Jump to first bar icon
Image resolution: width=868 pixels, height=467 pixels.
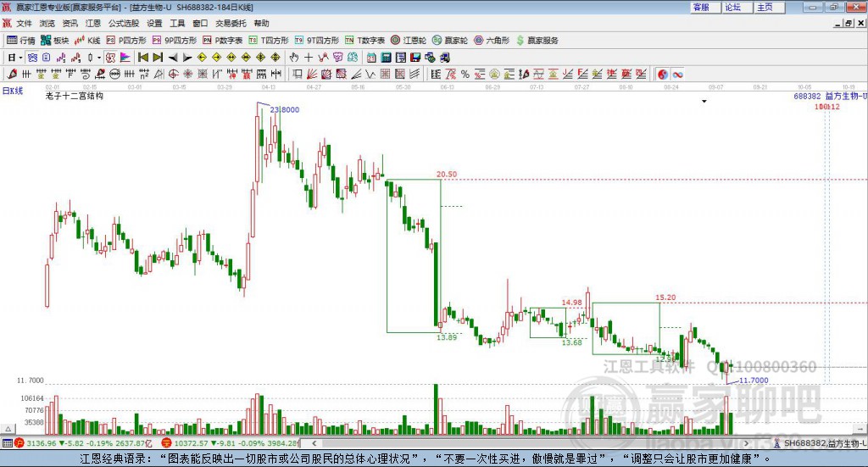[x=142, y=58]
